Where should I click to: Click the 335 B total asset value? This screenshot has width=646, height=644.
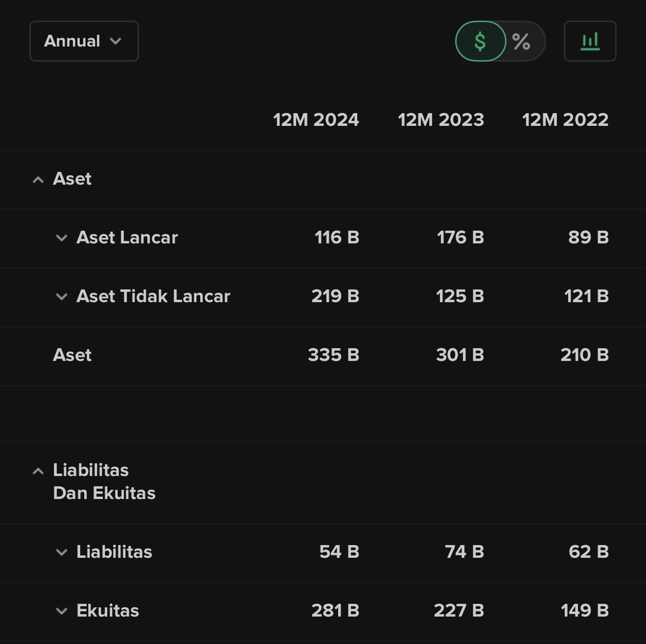[333, 355]
